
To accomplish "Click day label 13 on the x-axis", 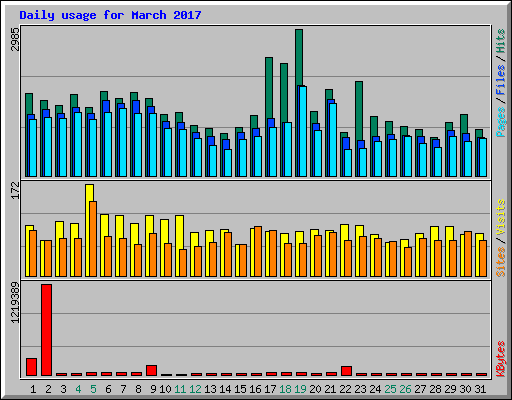I will [210, 389].
